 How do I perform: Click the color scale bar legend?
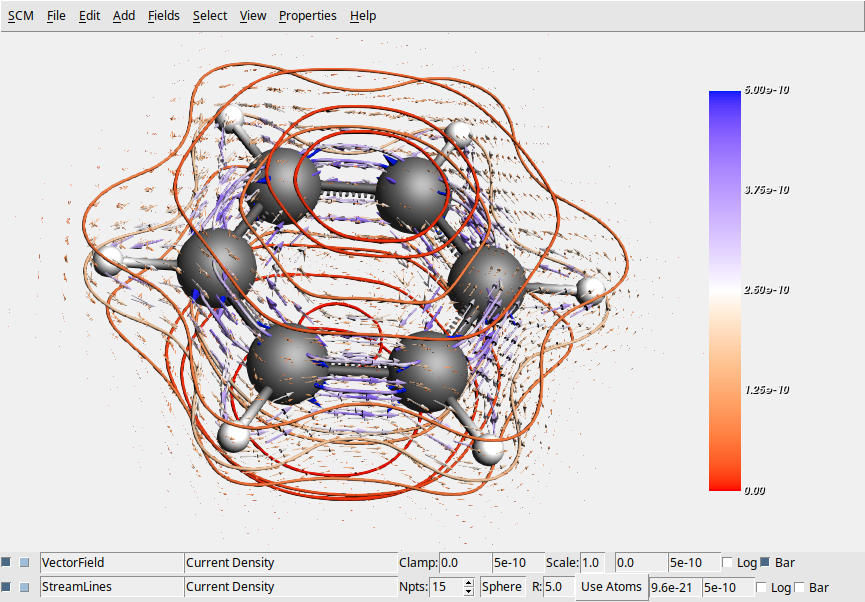pyautogui.click(x=722, y=290)
